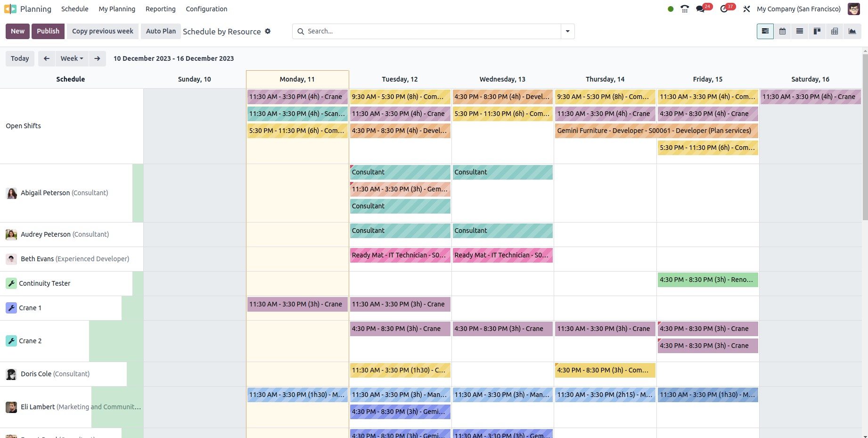Image resolution: width=868 pixels, height=438 pixels.
Task: Click the Publish button
Action: click(x=48, y=31)
